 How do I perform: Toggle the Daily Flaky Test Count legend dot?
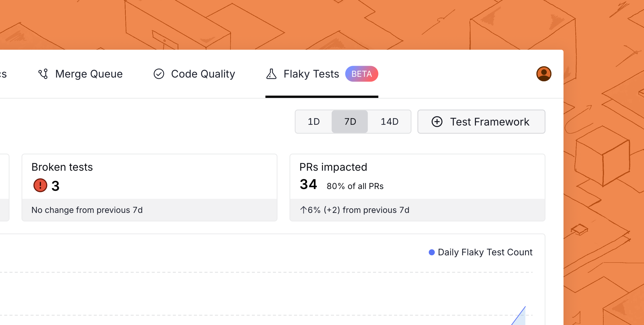pos(431,252)
